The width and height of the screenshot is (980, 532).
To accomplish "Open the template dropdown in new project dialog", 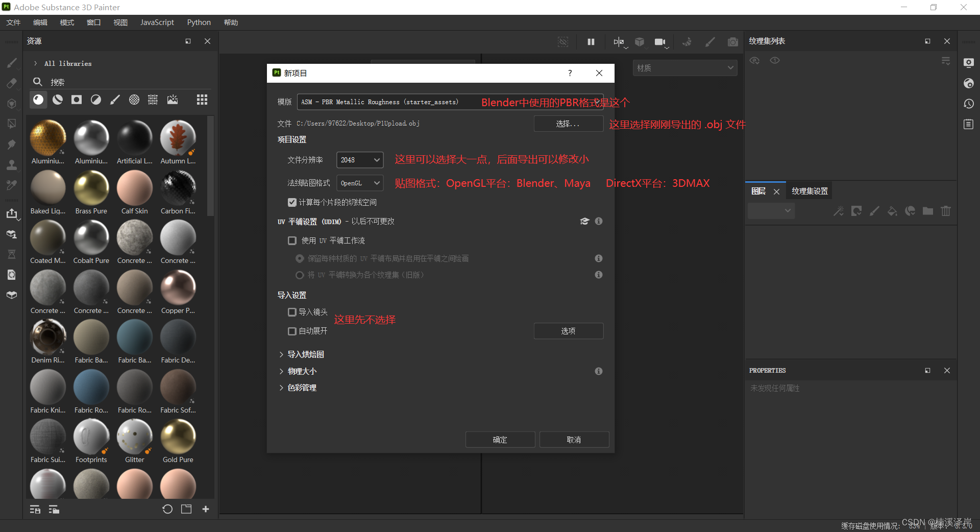I will [x=450, y=102].
